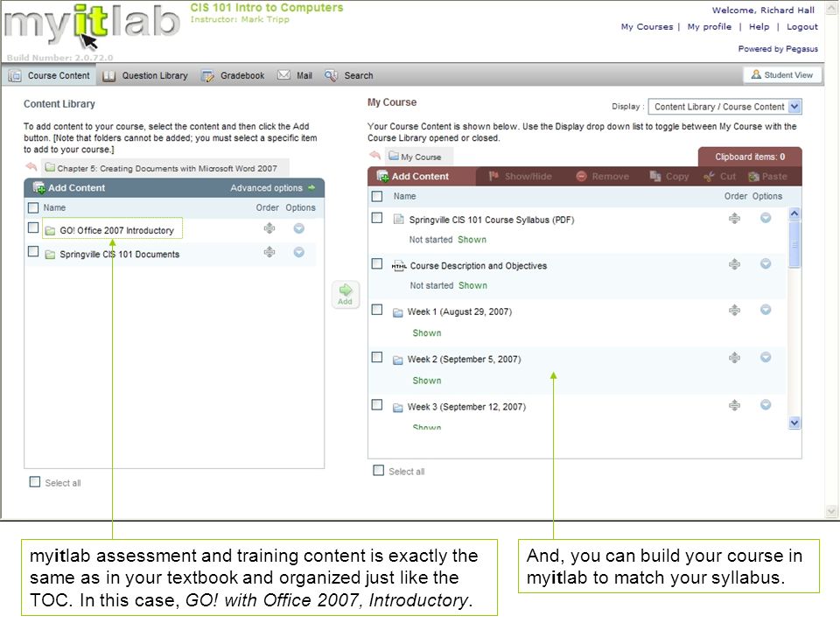Open the Week 1 (August 29, 2007) folder
This screenshot has width=840, height=630.
pyautogui.click(x=459, y=311)
